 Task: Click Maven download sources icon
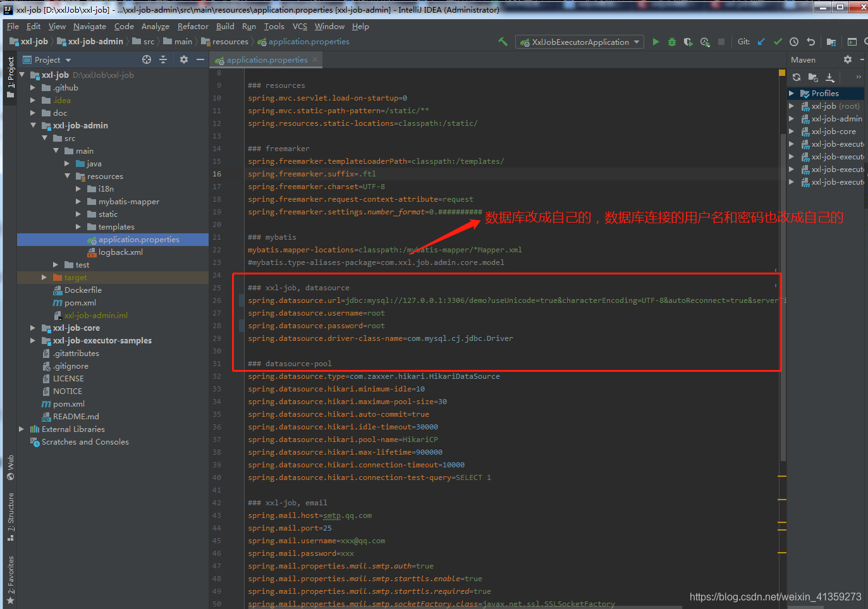[x=830, y=77]
